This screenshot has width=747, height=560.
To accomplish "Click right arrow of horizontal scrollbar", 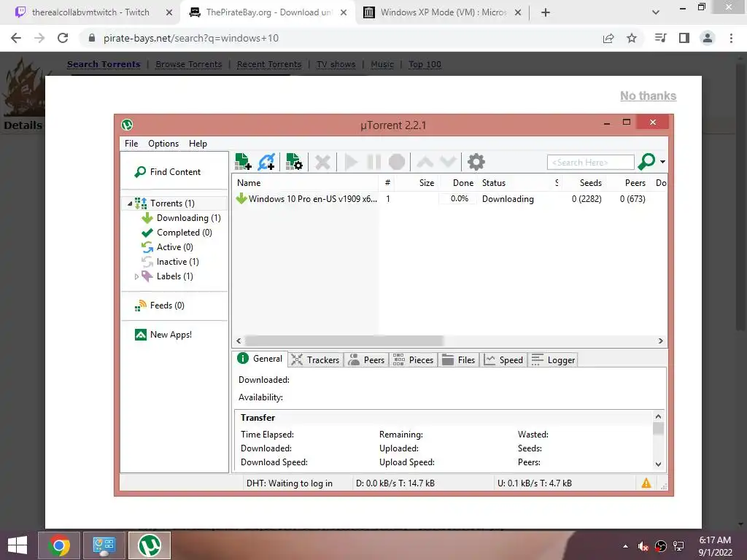I will click(660, 341).
